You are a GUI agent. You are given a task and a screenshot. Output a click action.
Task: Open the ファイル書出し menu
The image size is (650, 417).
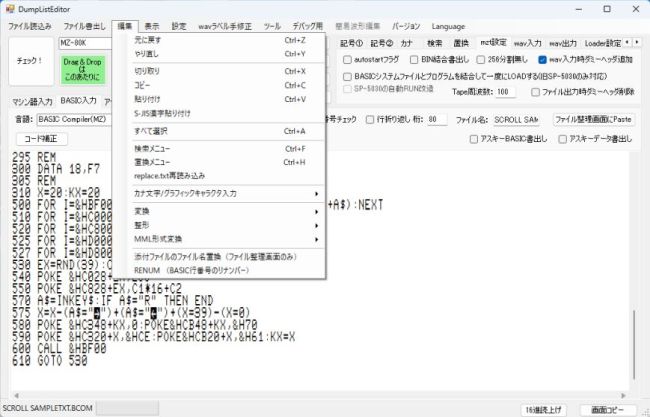[85, 26]
